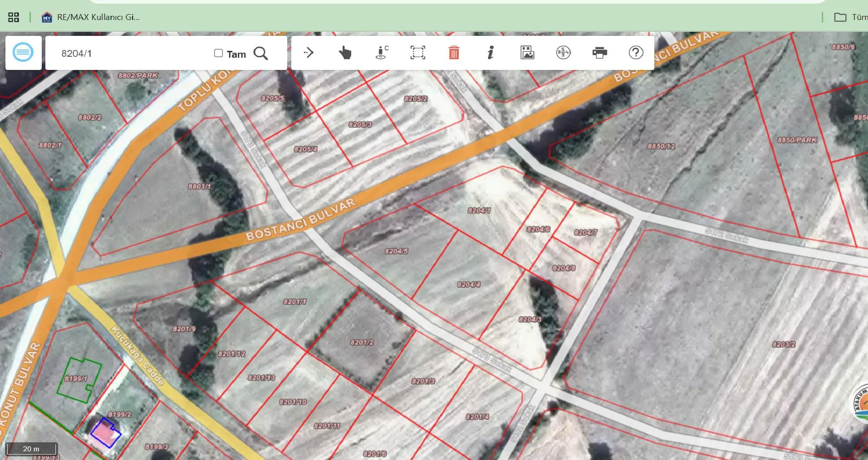The width and height of the screenshot is (868, 460).
Task: Print the map with printer icon
Action: tap(600, 53)
